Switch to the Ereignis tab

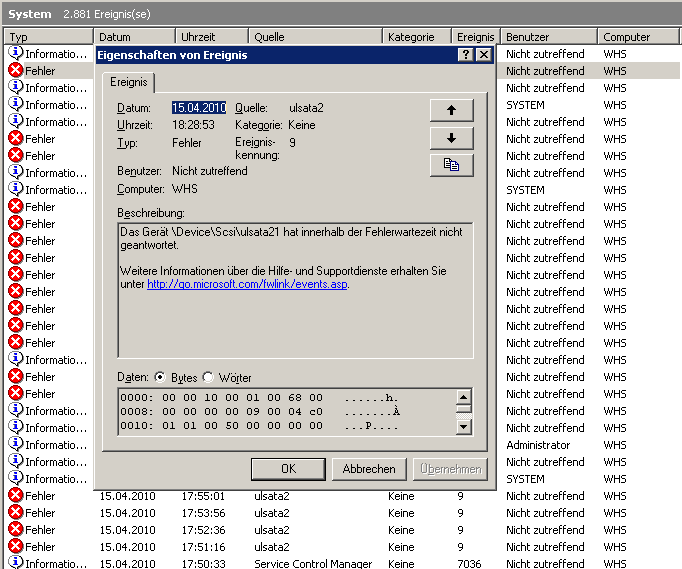tap(128, 82)
